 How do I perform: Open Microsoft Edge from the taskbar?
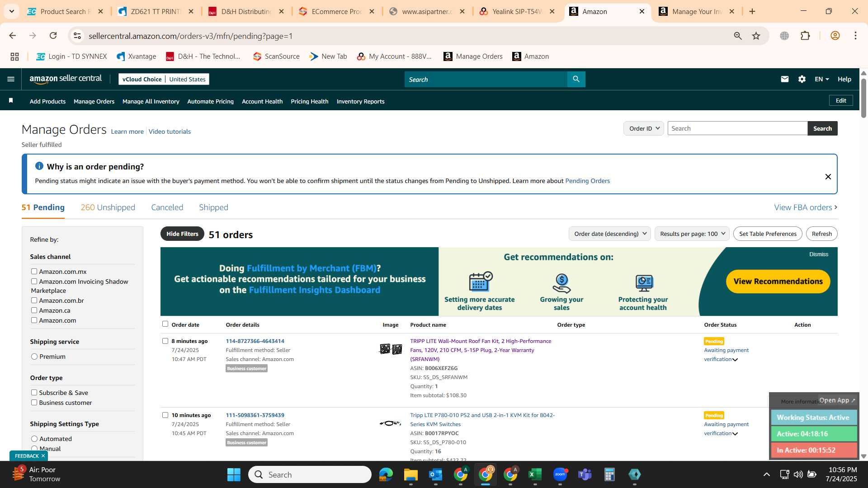(386, 474)
